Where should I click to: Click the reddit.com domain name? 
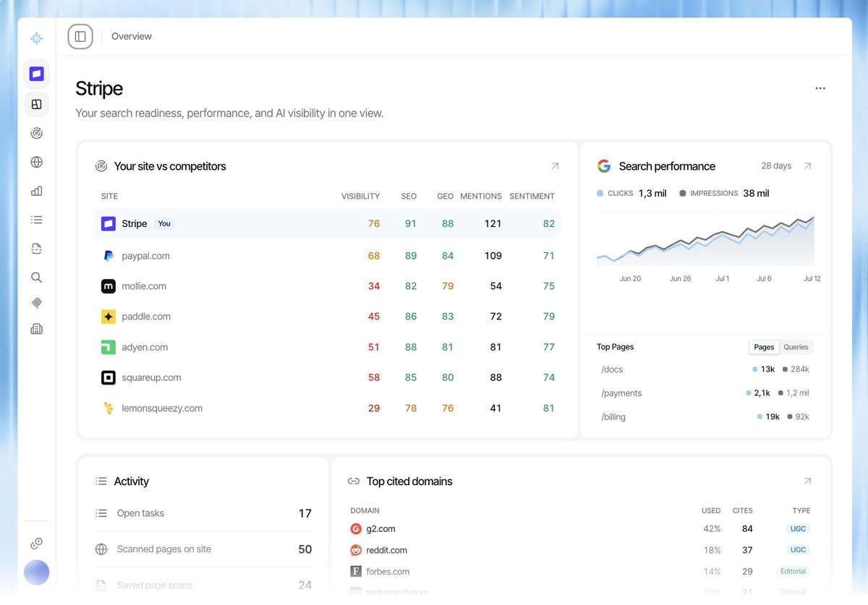[387, 550]
